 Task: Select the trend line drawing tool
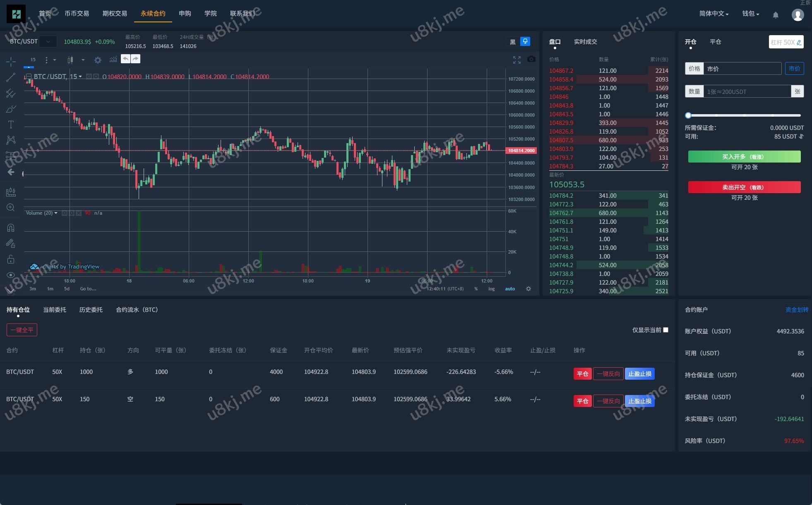click(x=11, y=77)
